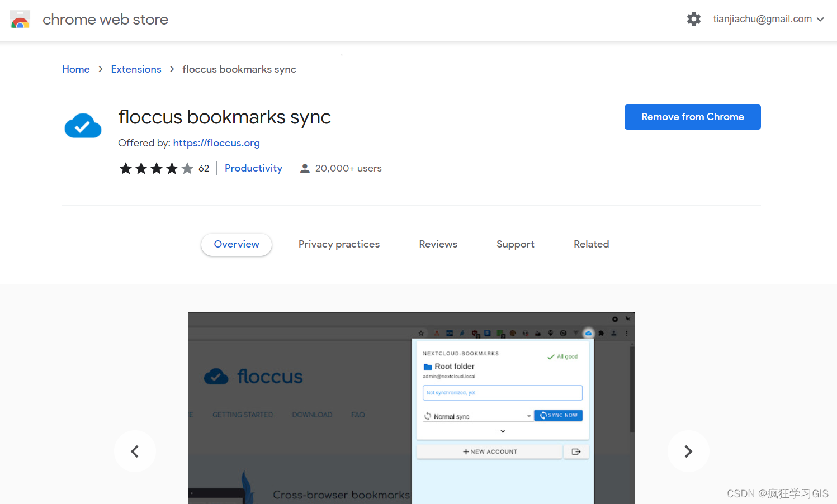Screen dimensions: 837x504
Task: Click the extension screenshot preview image
Action: [x=412, y=408]
